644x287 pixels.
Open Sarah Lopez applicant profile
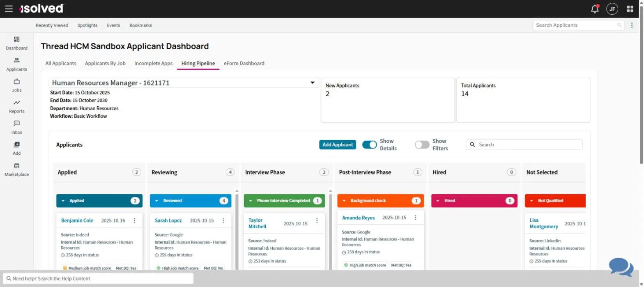(x=168, y=220)
